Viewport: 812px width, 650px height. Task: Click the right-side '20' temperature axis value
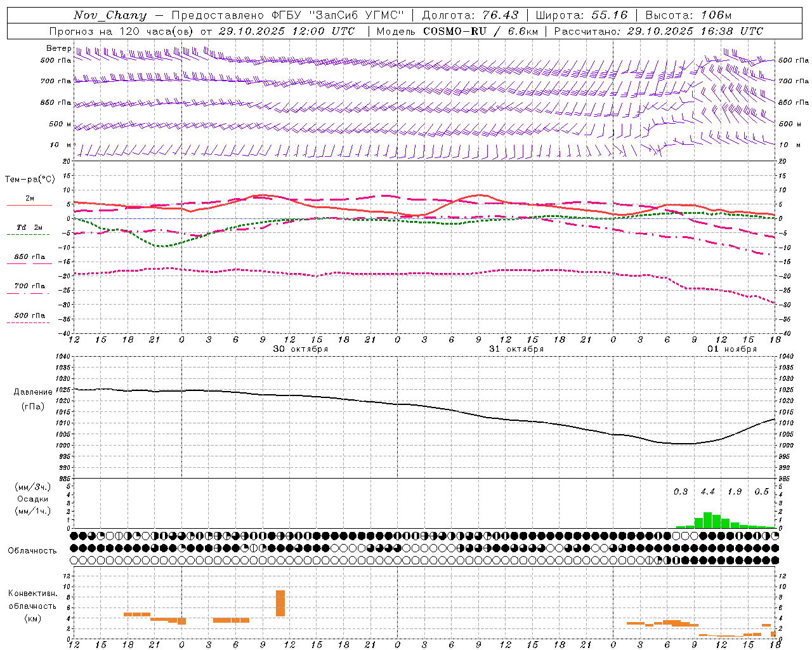[783, 162]
